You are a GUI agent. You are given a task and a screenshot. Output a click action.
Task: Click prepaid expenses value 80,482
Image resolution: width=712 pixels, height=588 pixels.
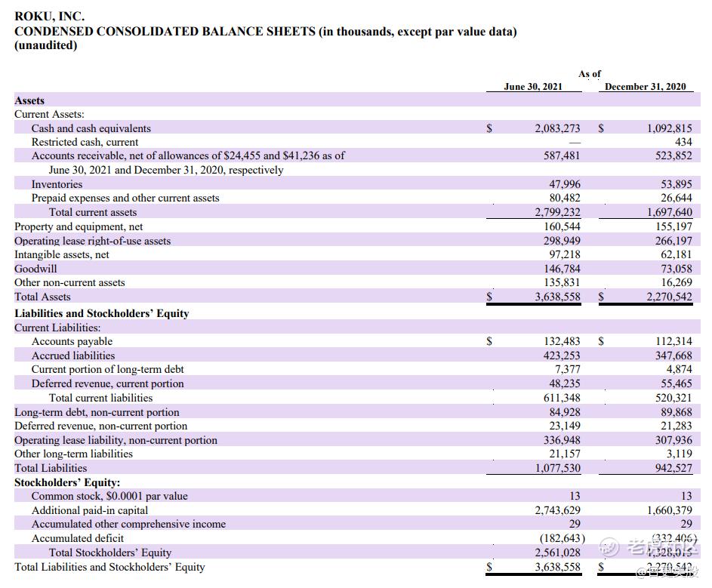click(565, 198)
